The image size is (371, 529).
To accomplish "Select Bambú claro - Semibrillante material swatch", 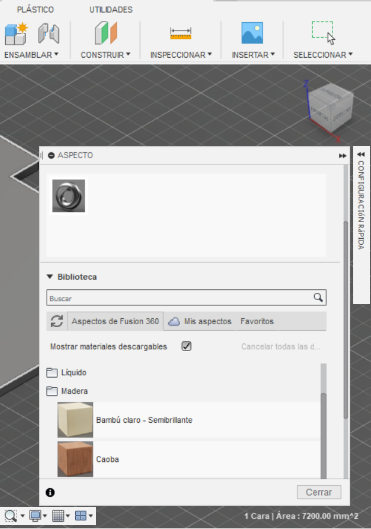I will tap(75, 420).
